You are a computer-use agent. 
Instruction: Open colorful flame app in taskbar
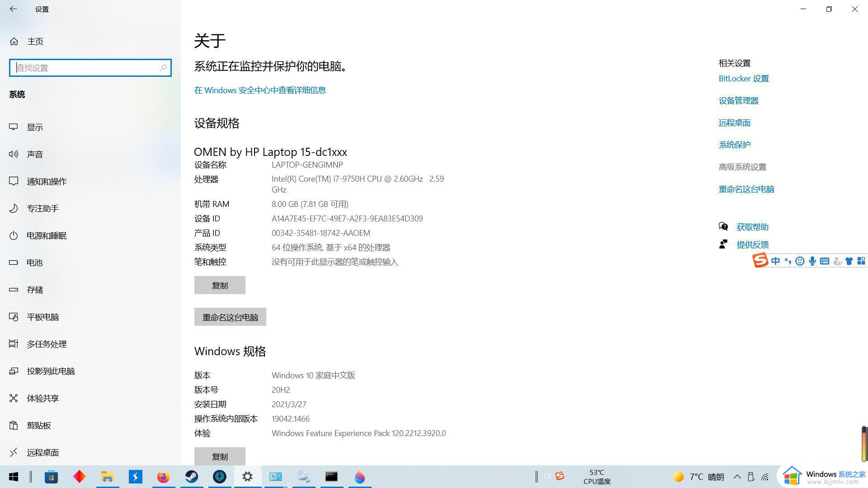360,477
